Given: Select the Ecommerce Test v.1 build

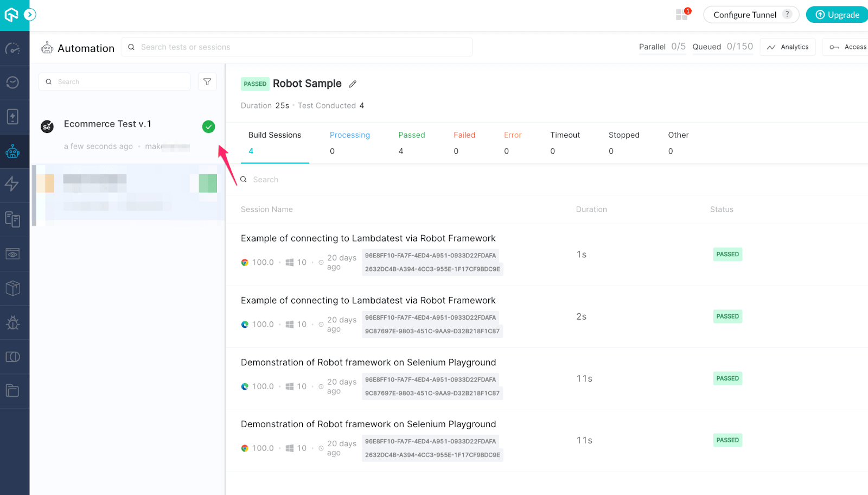Looking at the screenshot, I should (107, 124).
